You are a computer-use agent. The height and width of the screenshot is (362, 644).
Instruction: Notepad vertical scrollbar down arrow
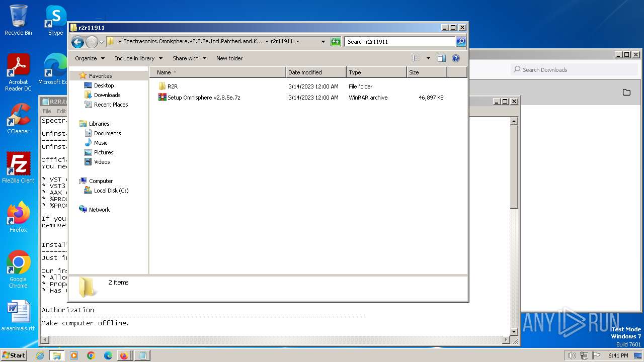tap(514, 331)
